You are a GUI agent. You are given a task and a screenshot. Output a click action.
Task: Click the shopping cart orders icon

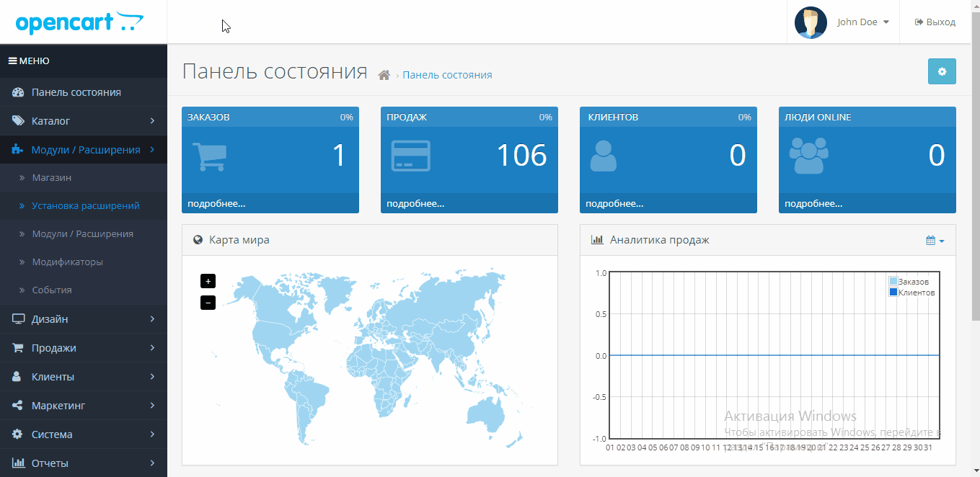pyautogui.click(x=209, y=156)
